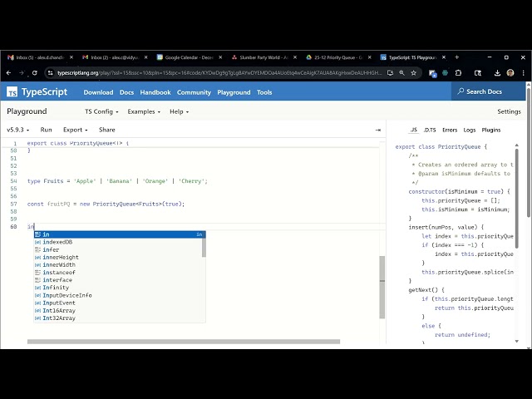The image size is (532, 399).
Task: Open the Docs nav link
Action: [x=126, y=92]
